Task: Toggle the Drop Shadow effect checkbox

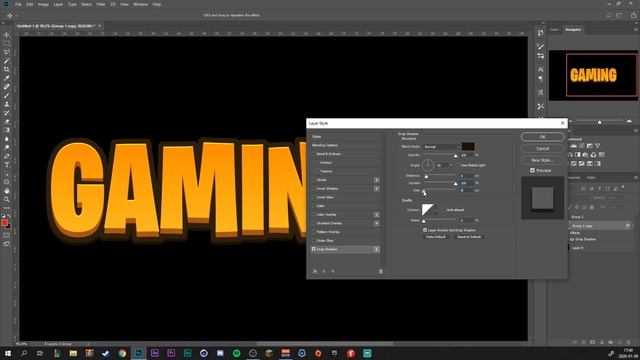Action: click(x=314, y=249)
